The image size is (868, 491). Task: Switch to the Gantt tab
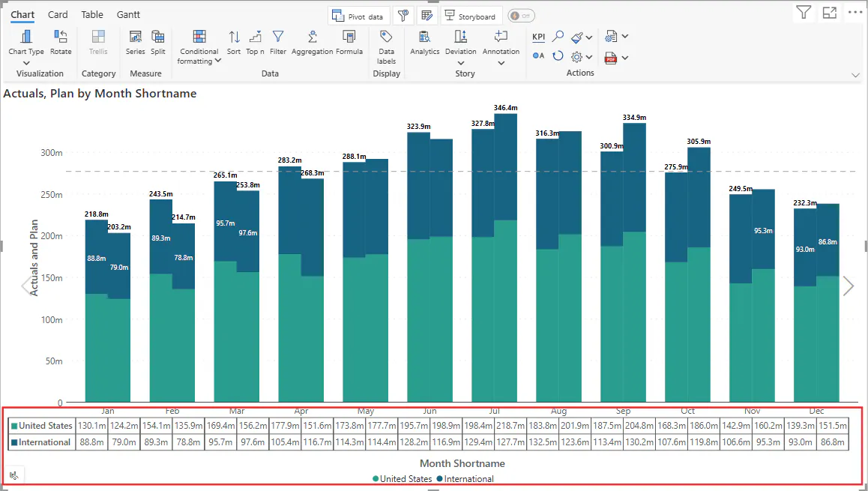tap(128, 14)
